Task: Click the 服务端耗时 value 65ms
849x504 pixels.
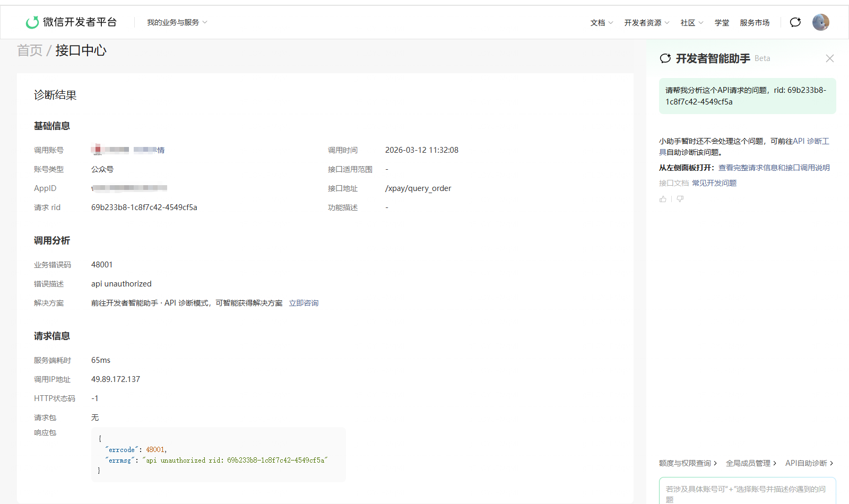Action: pyautogui.click(x=101, y=360)
